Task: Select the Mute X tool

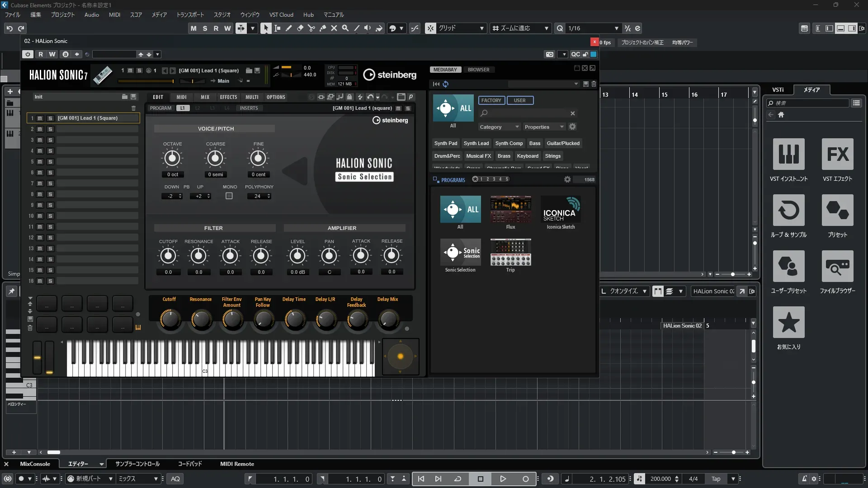Action: (334, 28)
